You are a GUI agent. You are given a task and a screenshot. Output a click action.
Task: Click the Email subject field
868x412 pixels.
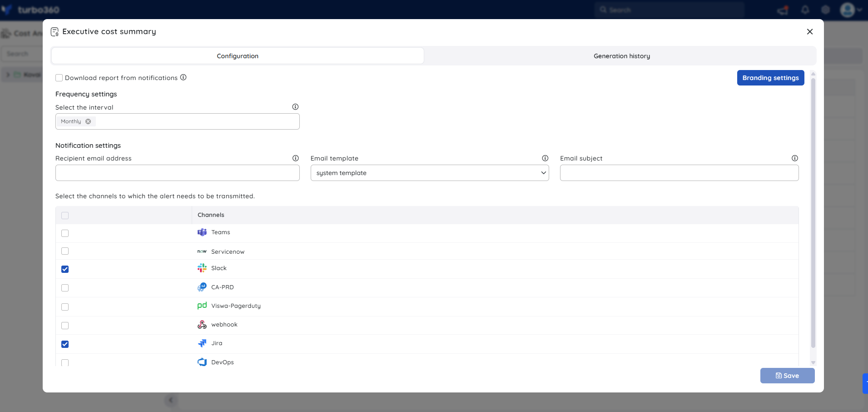tap(680, 173)
